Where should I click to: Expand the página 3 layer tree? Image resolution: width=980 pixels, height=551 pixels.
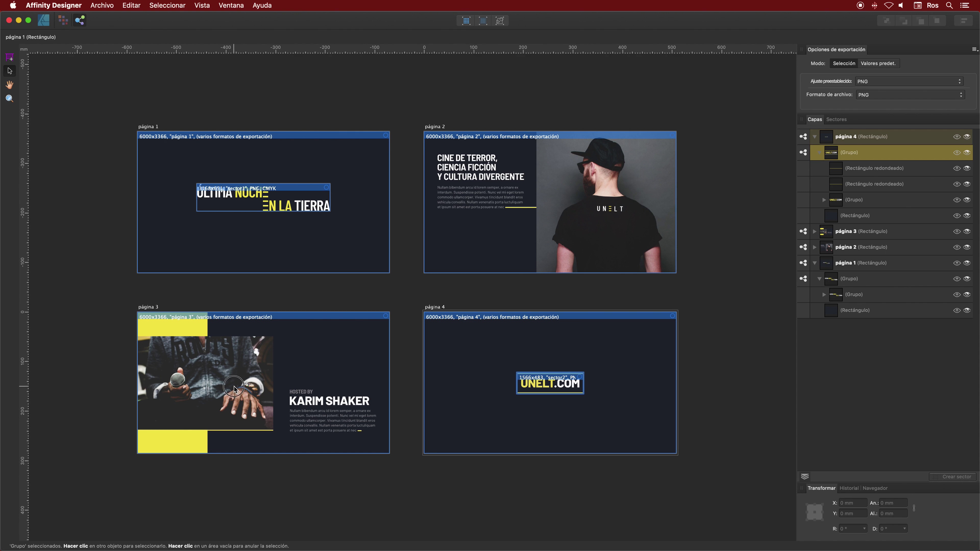pos(815,231)
